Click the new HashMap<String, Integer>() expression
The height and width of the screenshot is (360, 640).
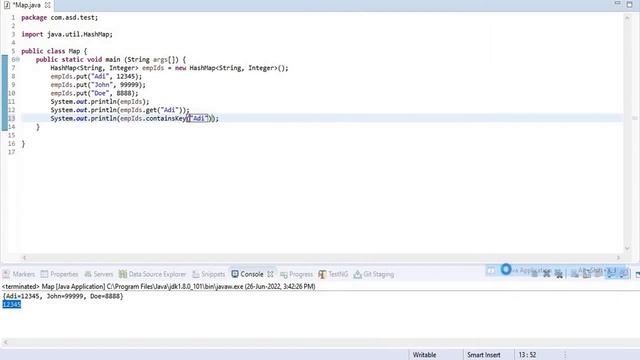232,68
